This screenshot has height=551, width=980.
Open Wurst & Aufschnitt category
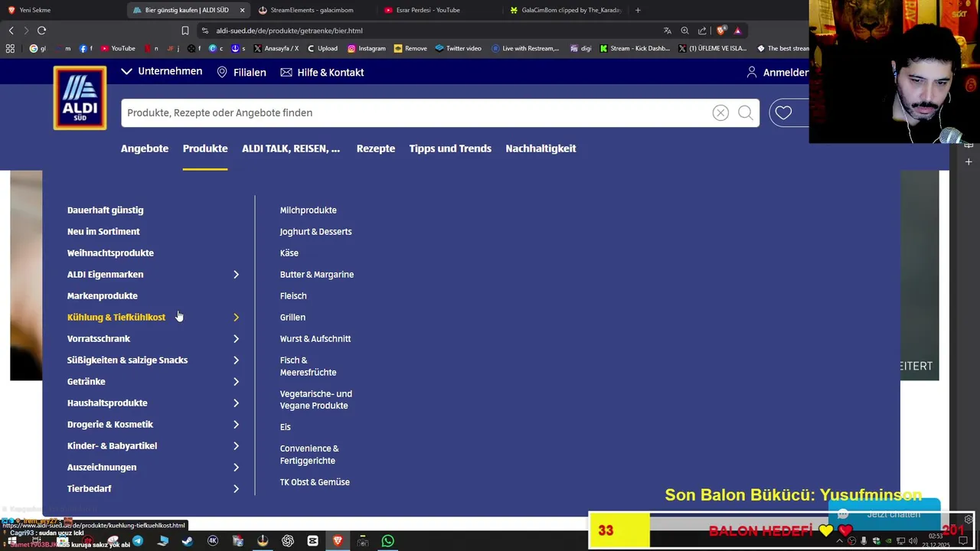[315, 338]
